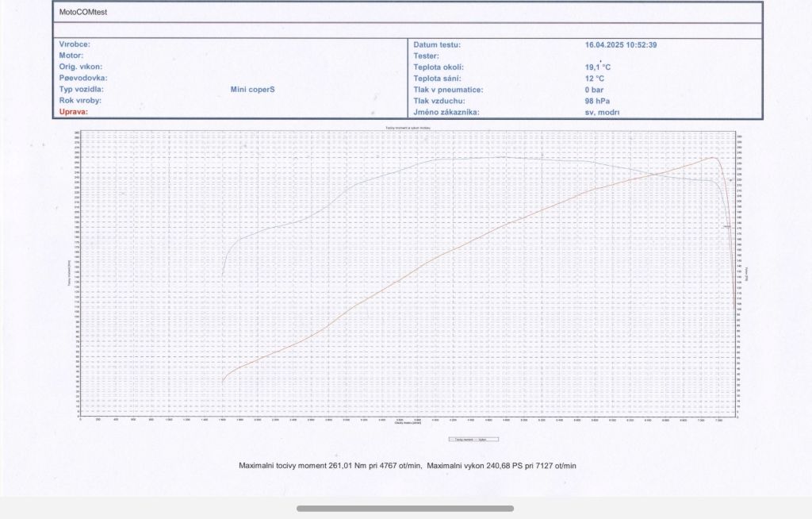
Task: Select the 'Mini coperS' vehicle type value
Action: (252, 90)
